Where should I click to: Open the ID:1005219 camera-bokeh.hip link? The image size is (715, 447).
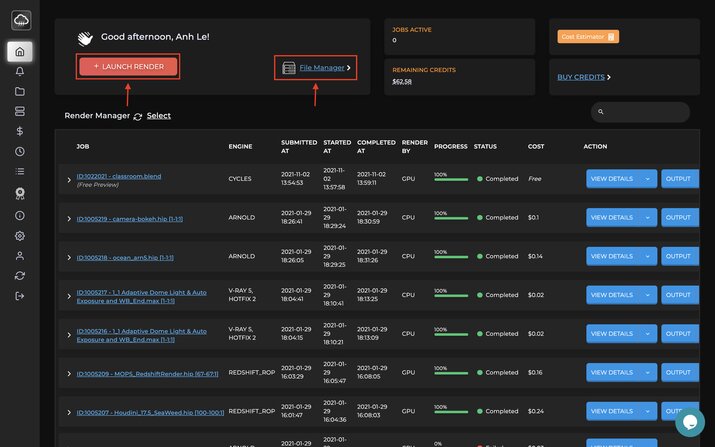point(130,219)
